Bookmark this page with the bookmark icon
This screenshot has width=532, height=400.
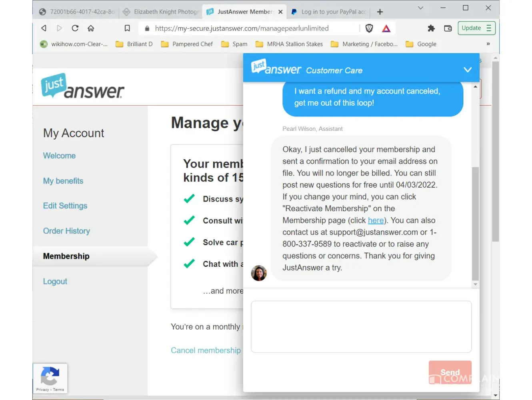127,28
